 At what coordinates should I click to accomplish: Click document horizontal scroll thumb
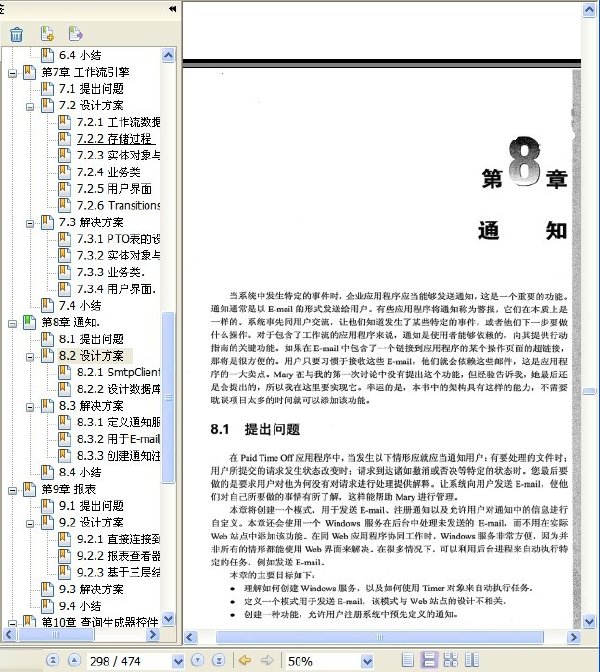(x=380, y=637)
